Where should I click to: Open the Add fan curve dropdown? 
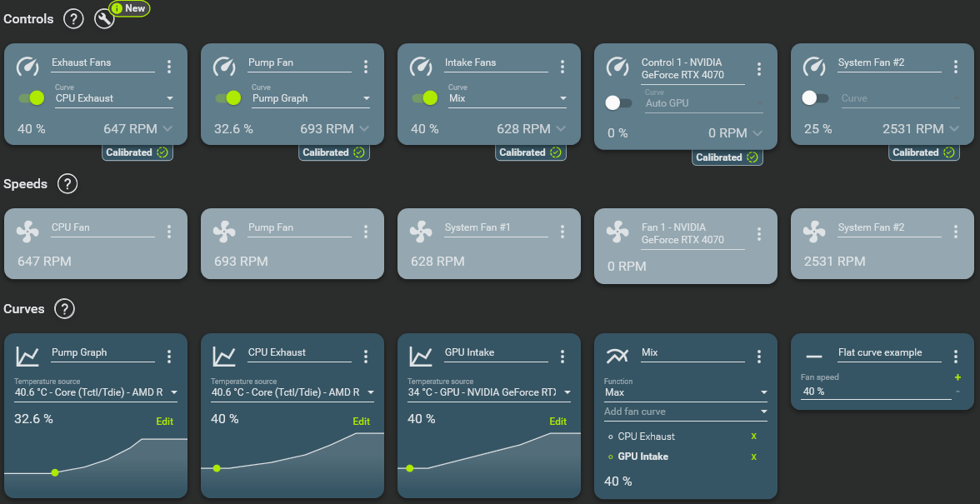pos(686,412)
